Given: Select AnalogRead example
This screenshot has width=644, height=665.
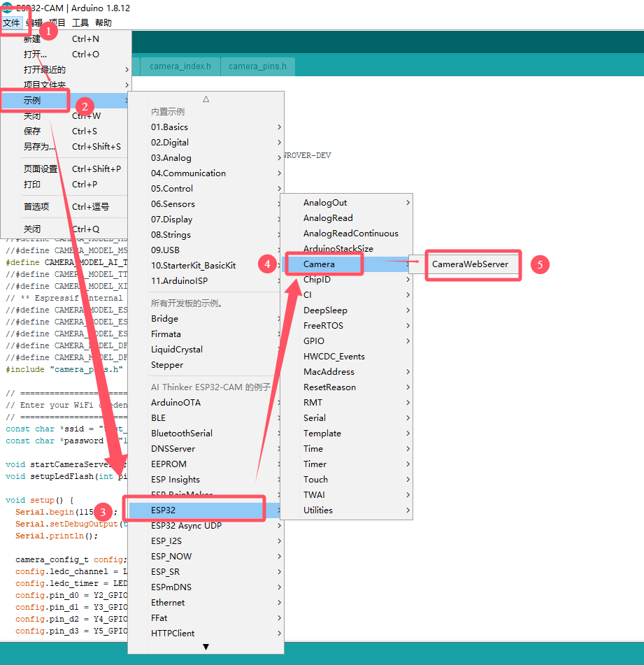Looking at the screenshot, I should 346,218.
